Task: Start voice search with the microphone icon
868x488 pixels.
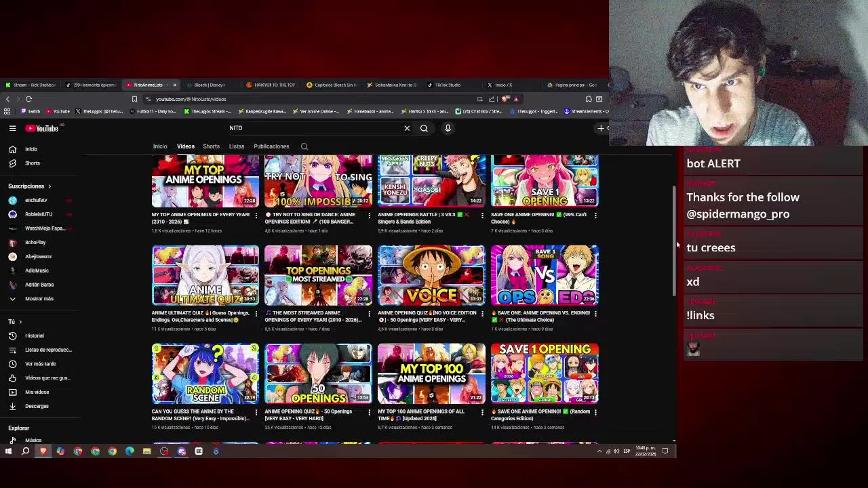Action: coord(448,128)
